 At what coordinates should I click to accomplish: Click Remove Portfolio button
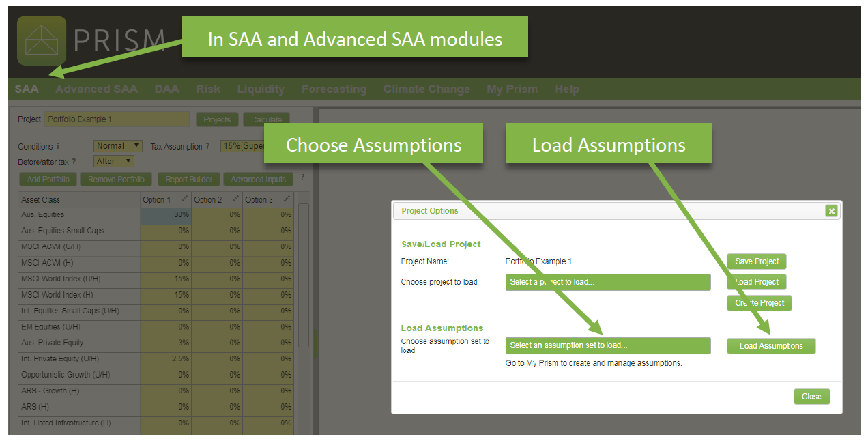(117, 180)
